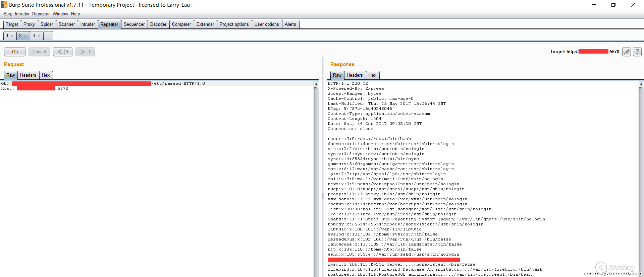Viewport: 644px width, 277px height.
Task: Switch to the Intruder tool tab
Action: 88,24
